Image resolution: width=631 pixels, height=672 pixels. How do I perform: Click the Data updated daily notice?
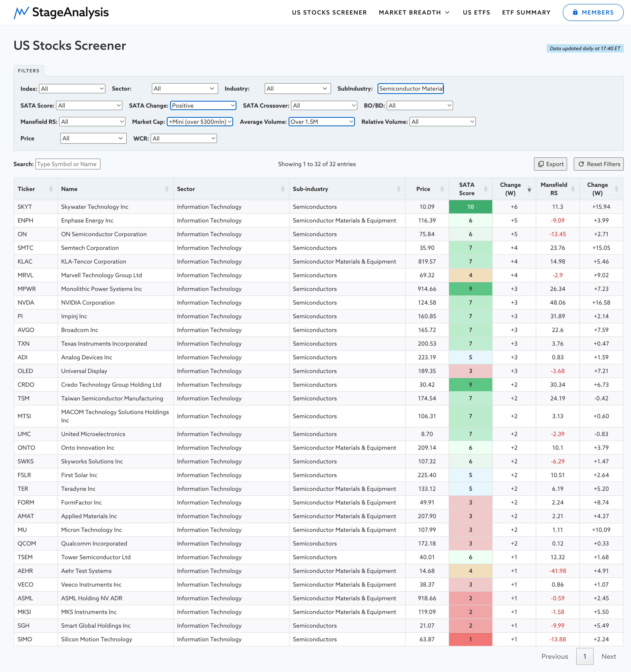tap(585, 48)
